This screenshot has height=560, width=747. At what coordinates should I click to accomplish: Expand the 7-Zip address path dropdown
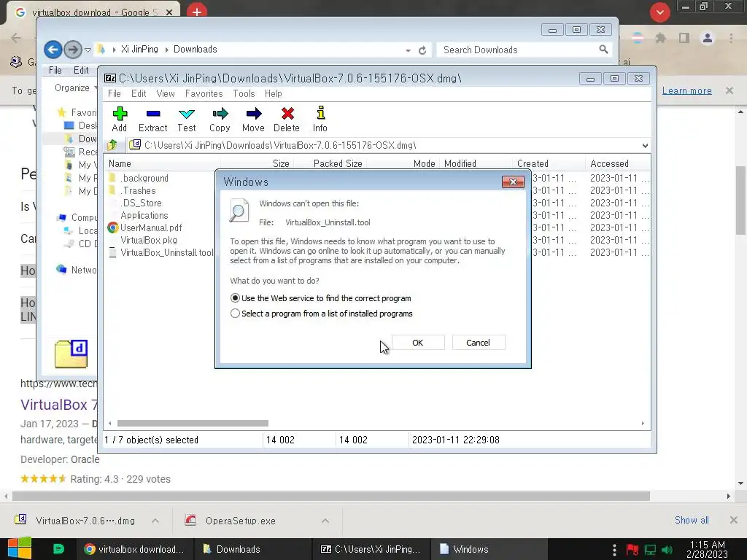pos(645,145)
